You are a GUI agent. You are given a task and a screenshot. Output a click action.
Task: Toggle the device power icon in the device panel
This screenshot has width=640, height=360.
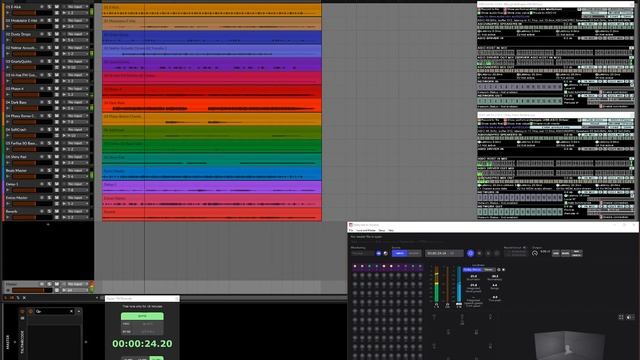coord(22,311)
